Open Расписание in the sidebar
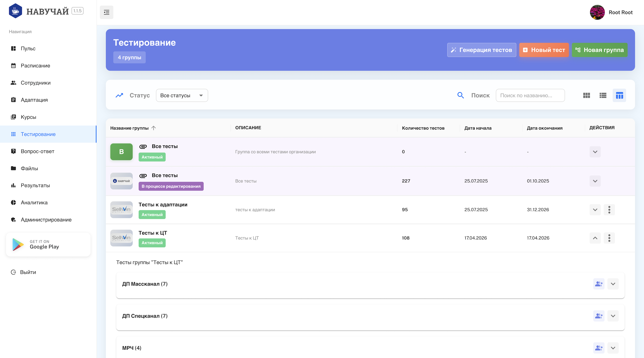The height and width of the screenshot is (358, 644). pos(35,66)
